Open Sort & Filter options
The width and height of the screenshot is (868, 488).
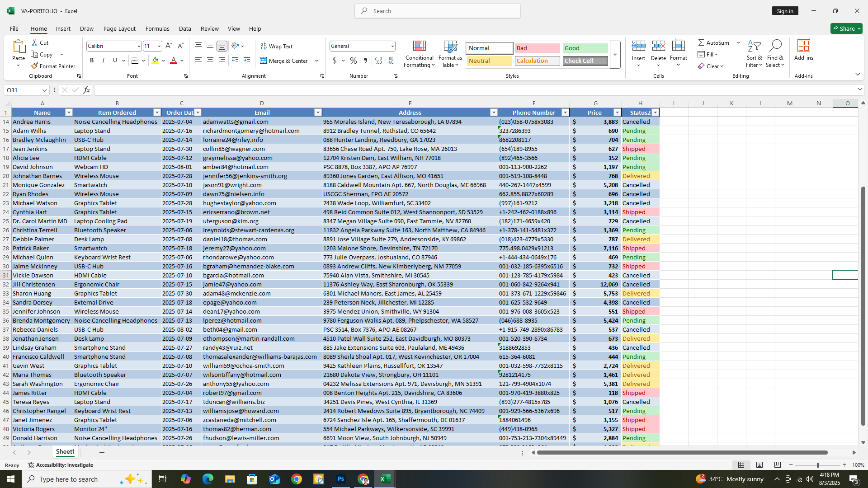pos(754,53)
